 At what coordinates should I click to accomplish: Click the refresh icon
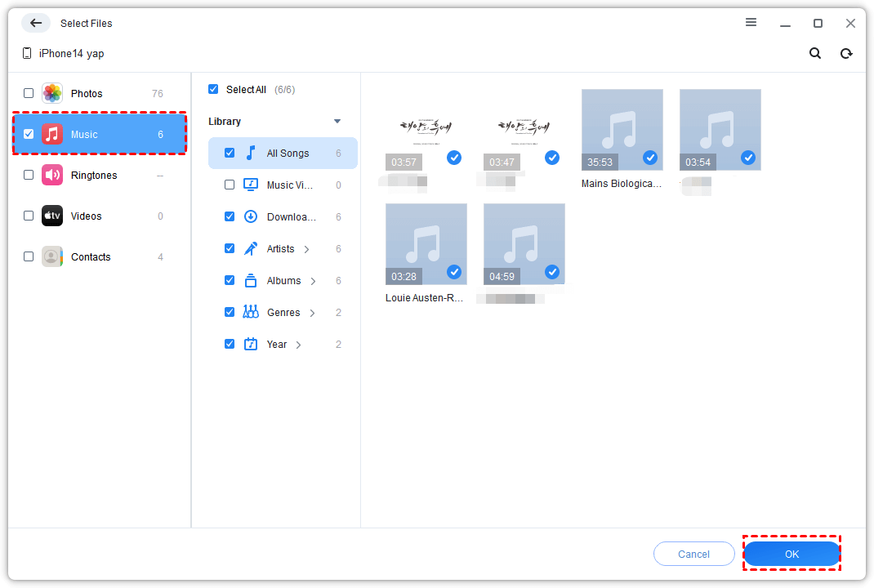coord(846,54)
